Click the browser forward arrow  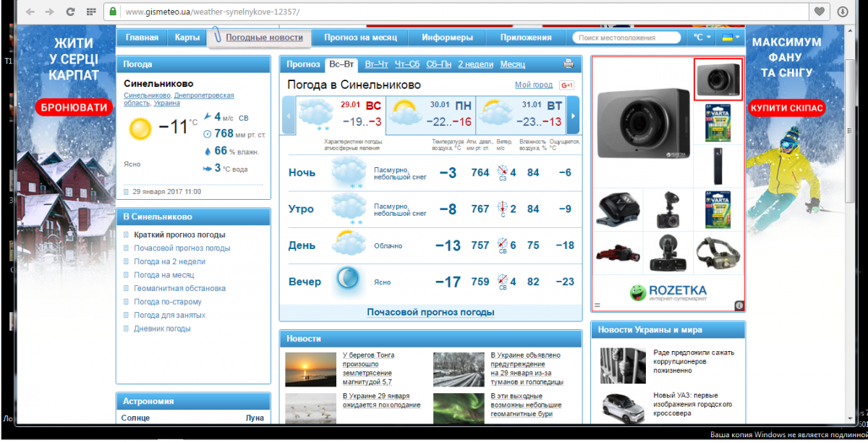49,12
